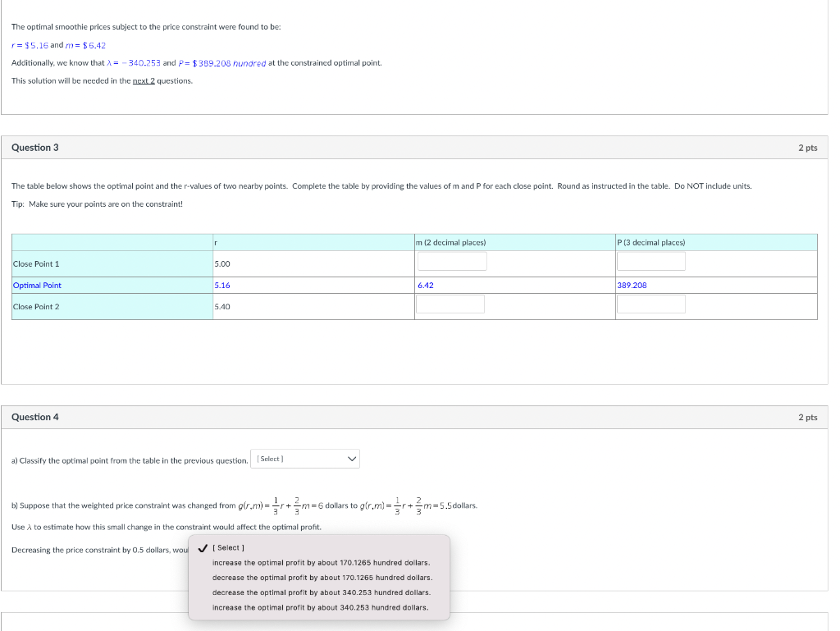Viewport: 840px width, 631px height.
Task: Click the Question 3 heading
Action: (34, 148)
